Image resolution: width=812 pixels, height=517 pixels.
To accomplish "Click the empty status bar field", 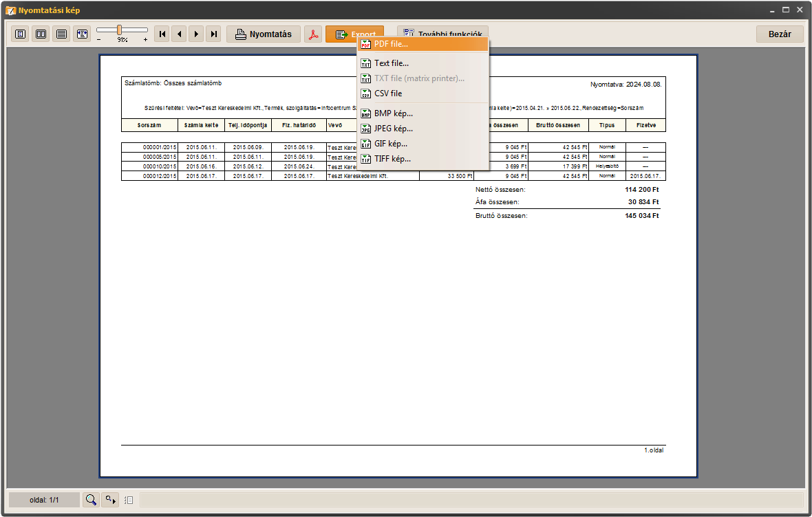I will pyautogui.click(x=471, y=500).
